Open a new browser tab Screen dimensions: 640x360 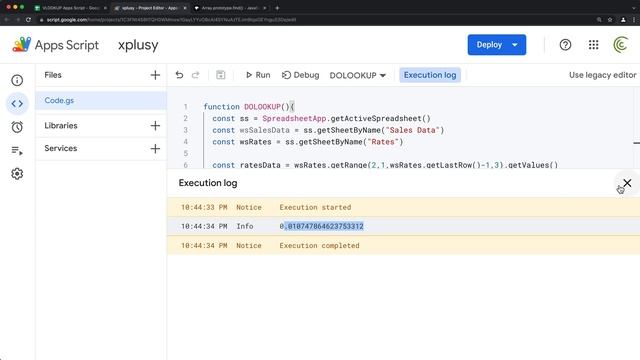[x=277, y=8]
